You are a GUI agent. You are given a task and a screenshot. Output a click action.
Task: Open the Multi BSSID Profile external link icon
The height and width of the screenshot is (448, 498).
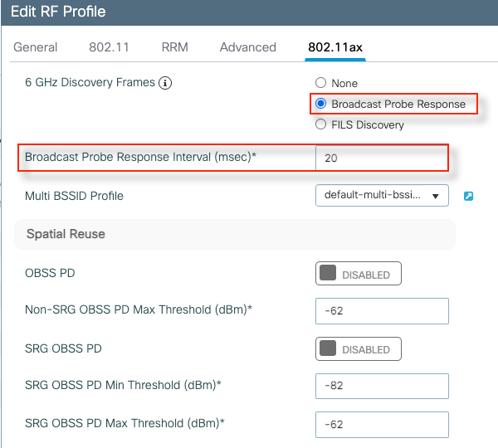pyautogui.click(x=468, y=197)
